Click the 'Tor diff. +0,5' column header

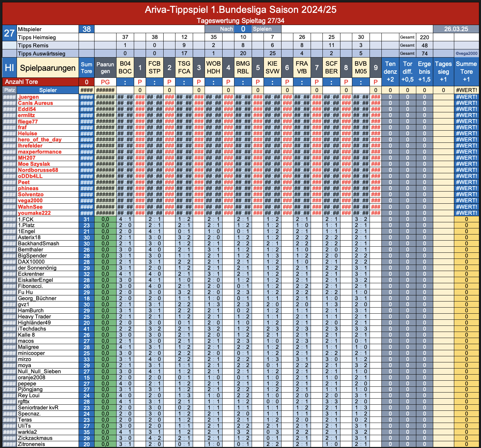coord(407,71)
